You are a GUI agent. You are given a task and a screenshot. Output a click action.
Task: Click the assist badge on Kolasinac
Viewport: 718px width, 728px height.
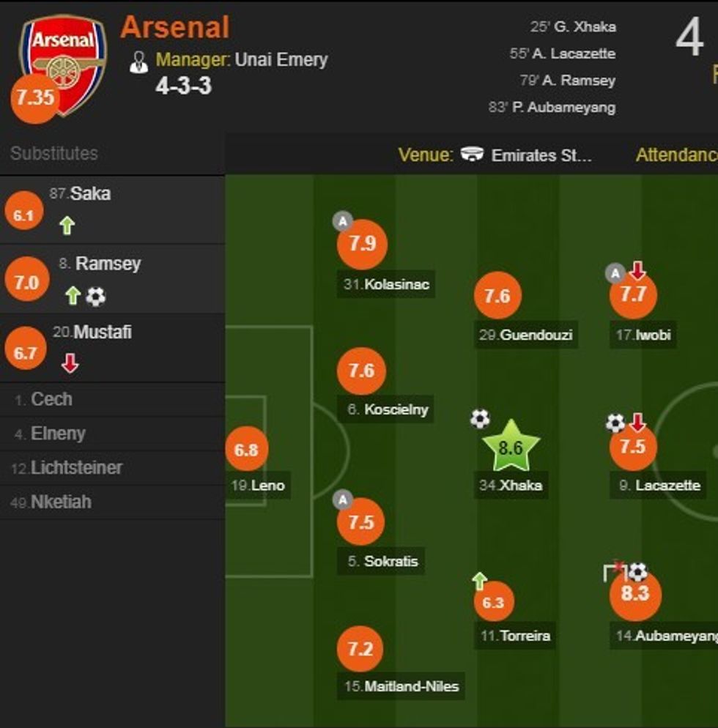pyautogui.click(x=342, y=220)
